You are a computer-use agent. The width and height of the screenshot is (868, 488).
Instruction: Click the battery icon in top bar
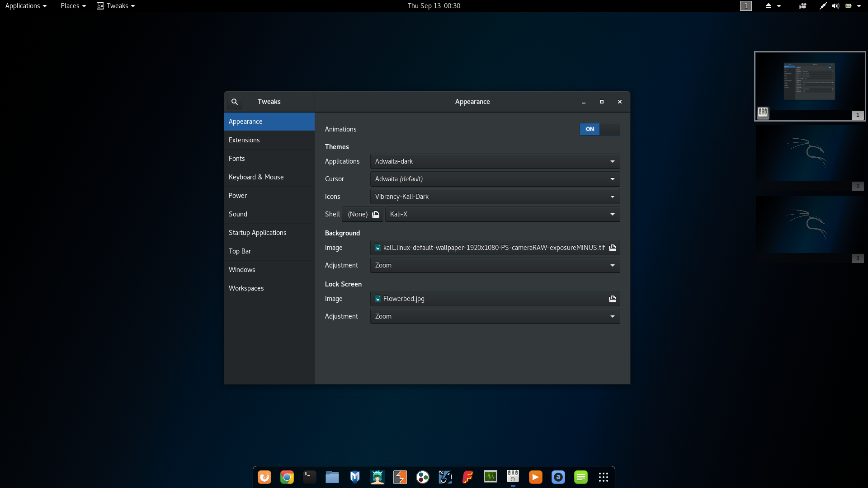pos(849,6)
